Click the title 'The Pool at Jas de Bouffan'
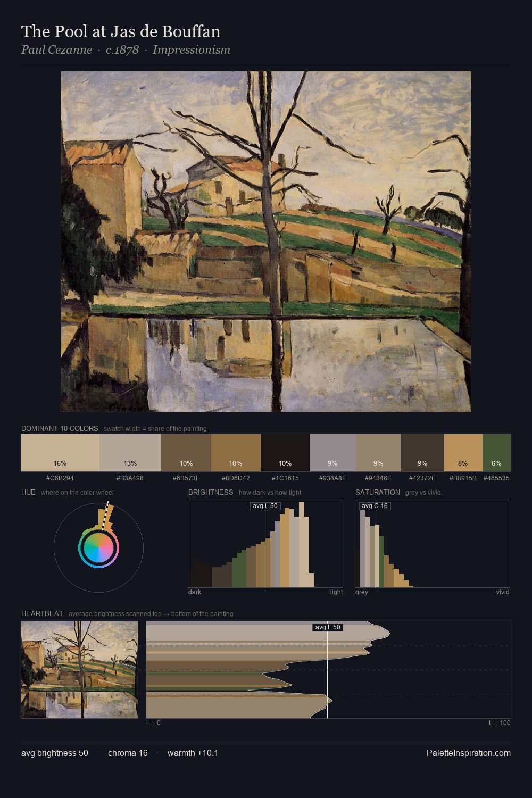Viewport: 532px width, 798px height. click(121, 31)
